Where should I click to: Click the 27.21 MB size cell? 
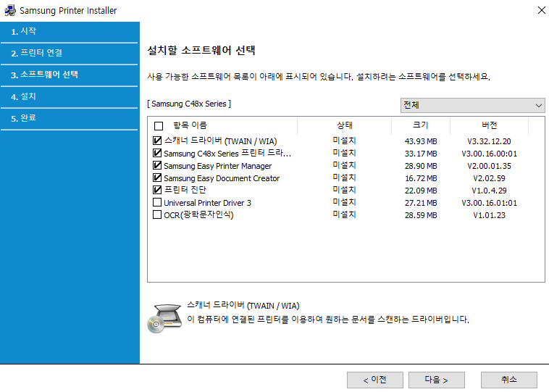click(421, 203)
